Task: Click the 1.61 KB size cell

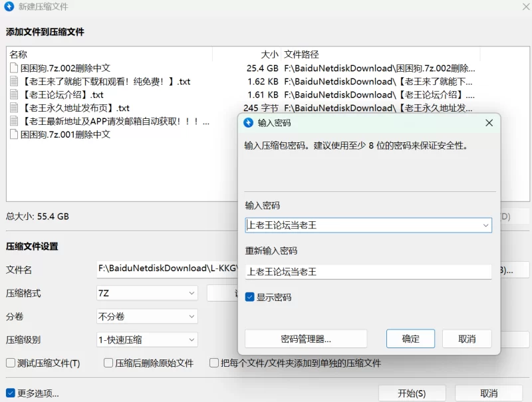Action: 263,94
